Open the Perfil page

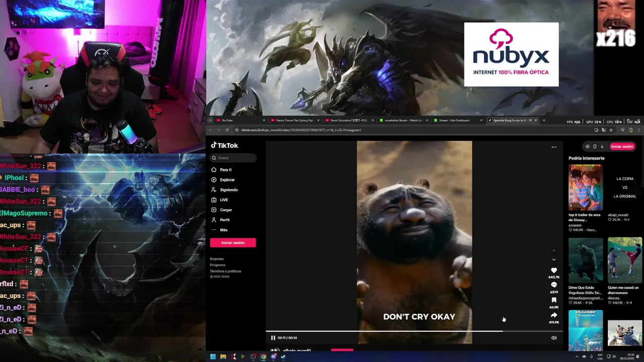pos(220,220)
